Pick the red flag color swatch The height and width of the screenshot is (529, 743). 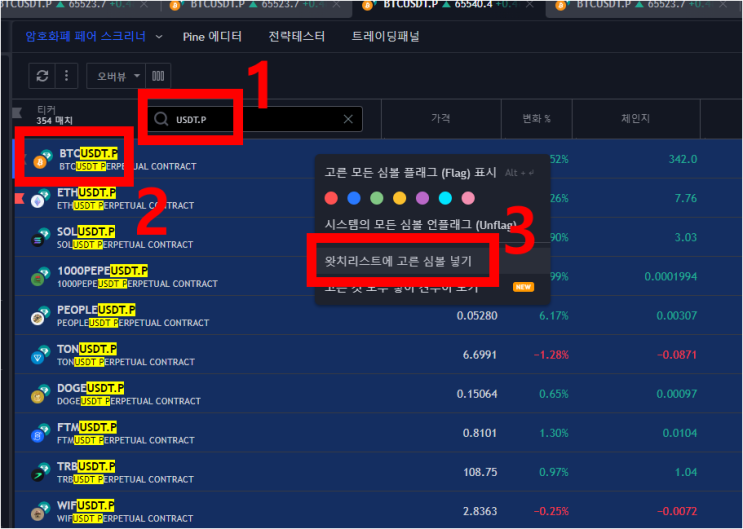[331, 198]
